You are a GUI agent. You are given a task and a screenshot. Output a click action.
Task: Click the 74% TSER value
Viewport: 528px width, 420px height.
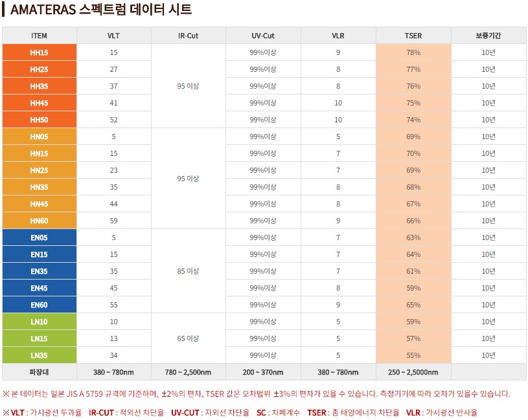[413, 120]
